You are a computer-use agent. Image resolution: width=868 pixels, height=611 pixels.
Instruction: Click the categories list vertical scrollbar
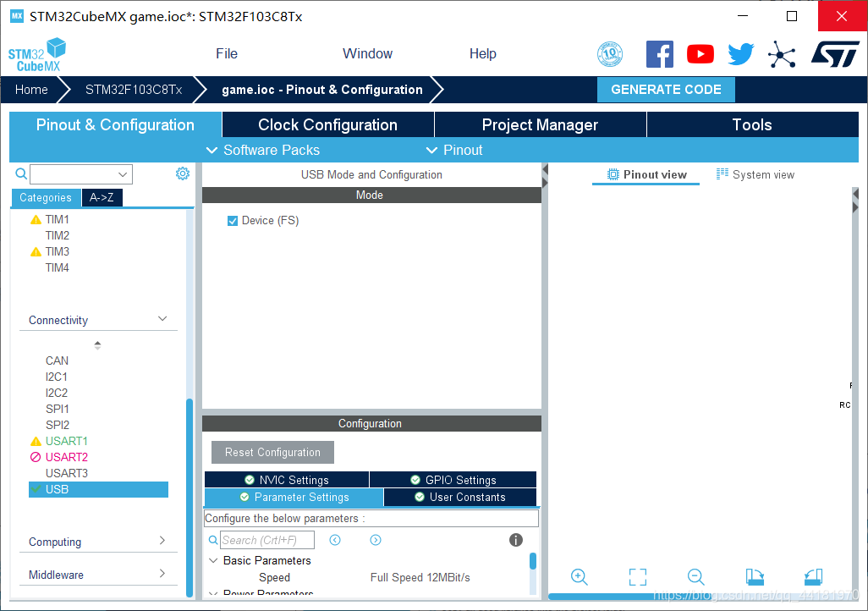(x=190, y=498)
